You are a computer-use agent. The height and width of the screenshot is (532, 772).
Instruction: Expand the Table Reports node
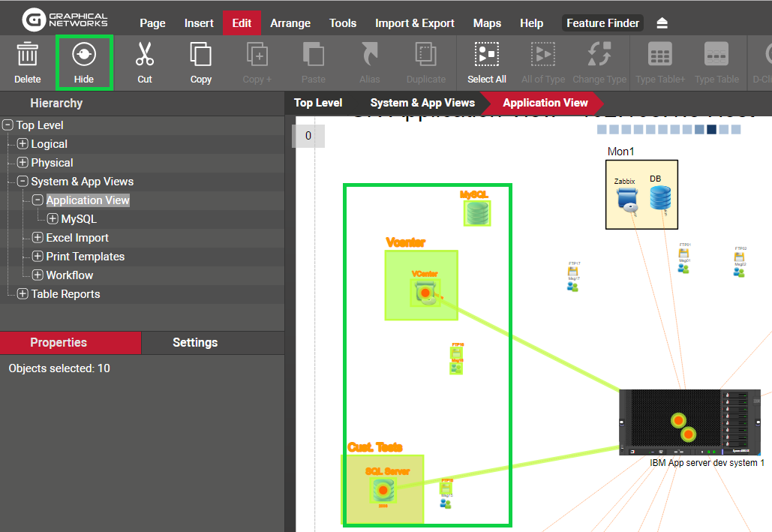23,294
